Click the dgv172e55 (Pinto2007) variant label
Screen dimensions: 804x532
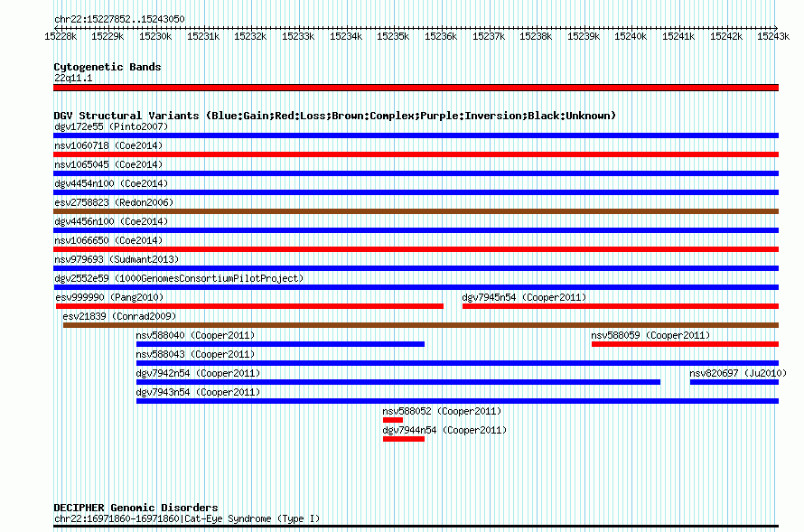pyautogui.click(x=111, y=127)
